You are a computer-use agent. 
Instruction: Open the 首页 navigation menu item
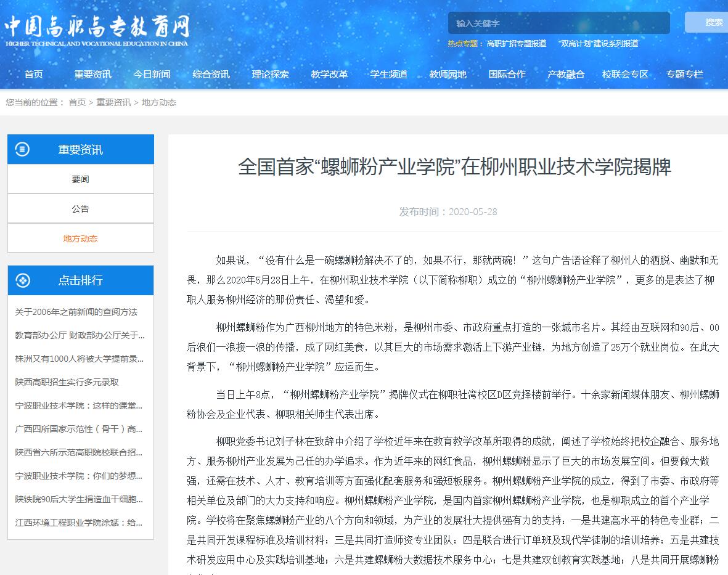pos(34,74)
